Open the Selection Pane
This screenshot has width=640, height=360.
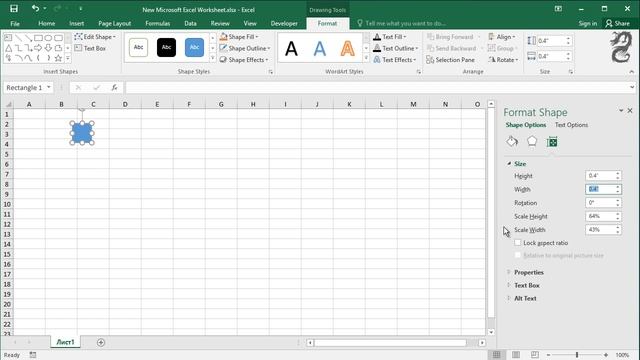coord(451,60)
